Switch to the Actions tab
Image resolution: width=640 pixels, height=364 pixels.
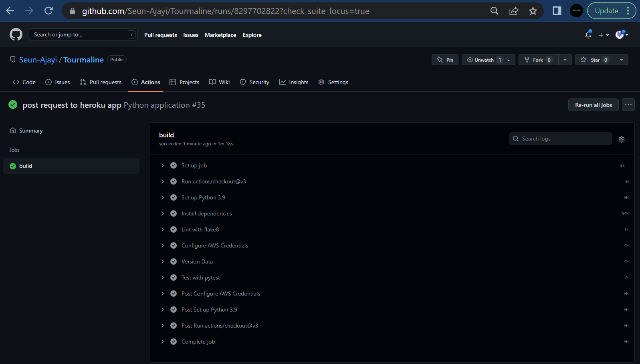pos(146,82)
